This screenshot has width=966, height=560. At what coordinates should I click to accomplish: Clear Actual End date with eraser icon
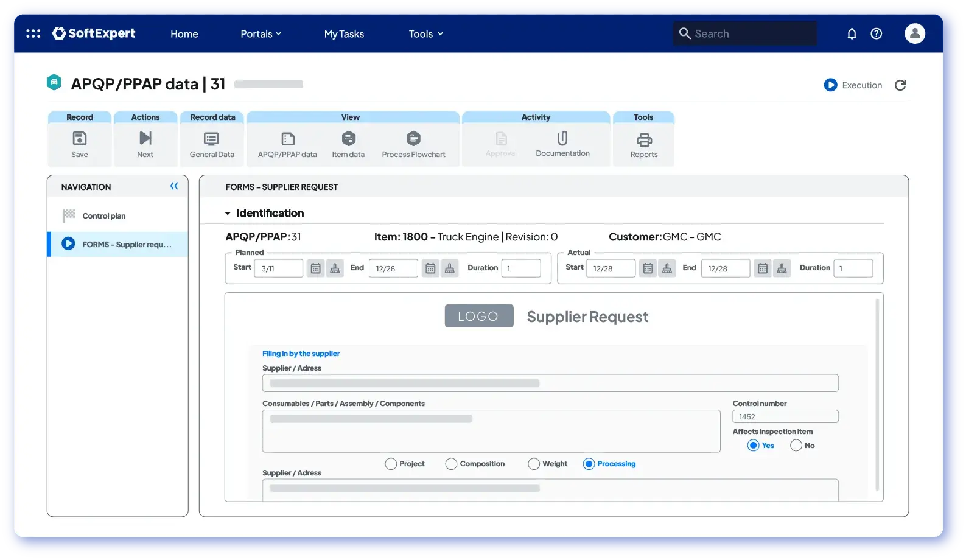782,268
